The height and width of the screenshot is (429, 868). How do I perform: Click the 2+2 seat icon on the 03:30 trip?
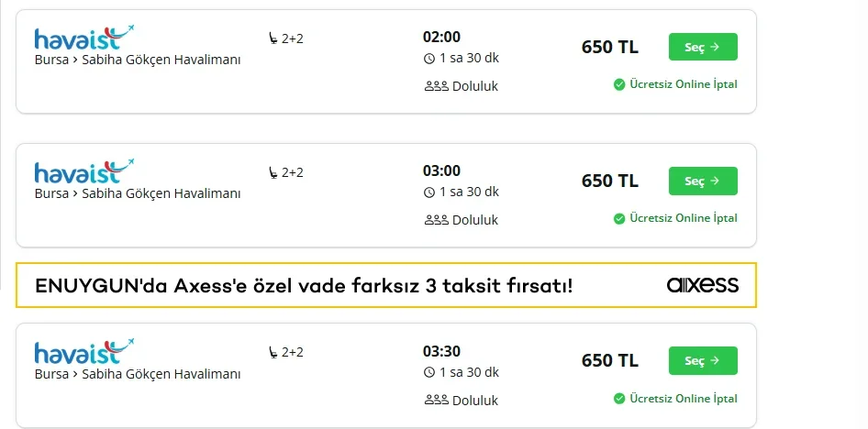point(273,352)
